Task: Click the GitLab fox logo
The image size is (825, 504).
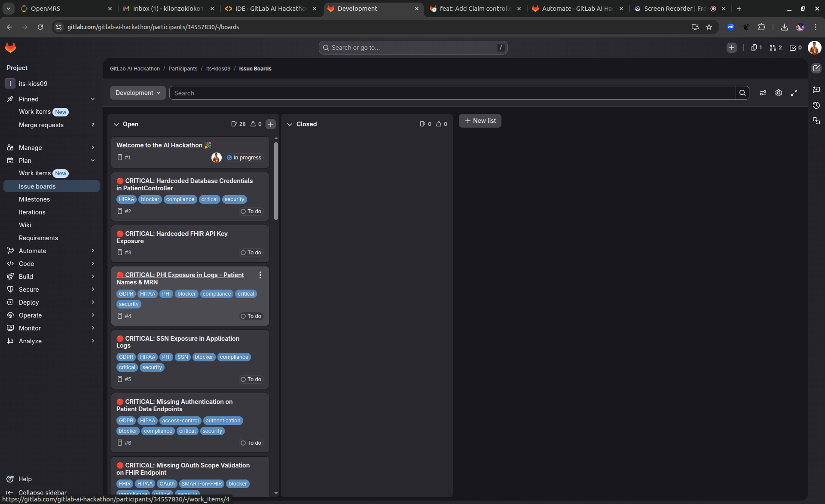Action: click(11, 48)
